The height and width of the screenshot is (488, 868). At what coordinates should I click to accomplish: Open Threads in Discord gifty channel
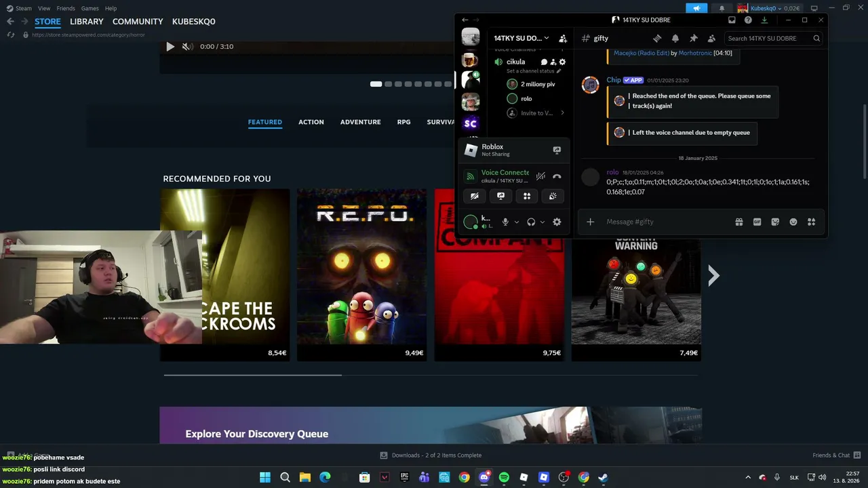pyautogui.click(x=657, y=39)
